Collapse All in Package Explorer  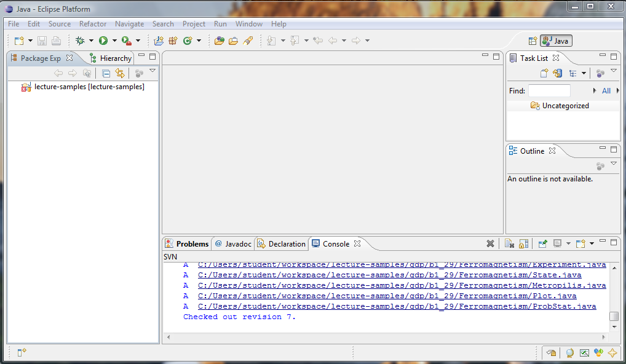coord(106,73)
